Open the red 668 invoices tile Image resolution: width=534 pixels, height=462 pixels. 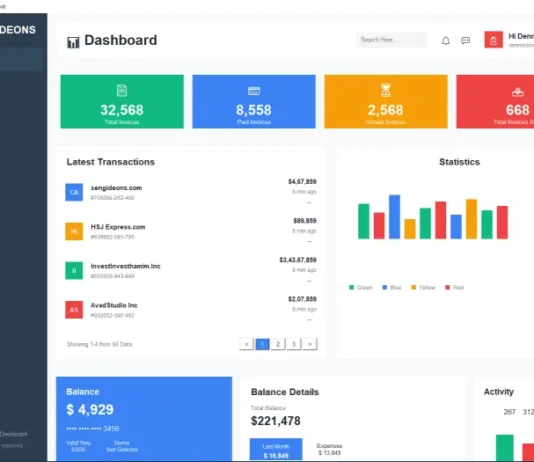(x=495, y=101)
